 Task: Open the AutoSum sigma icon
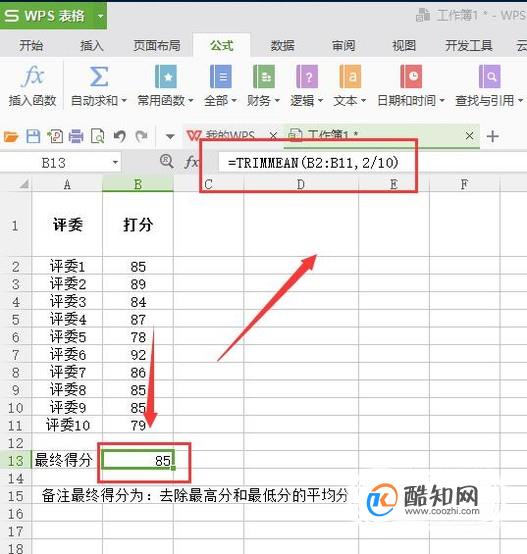tap(99, 76)
